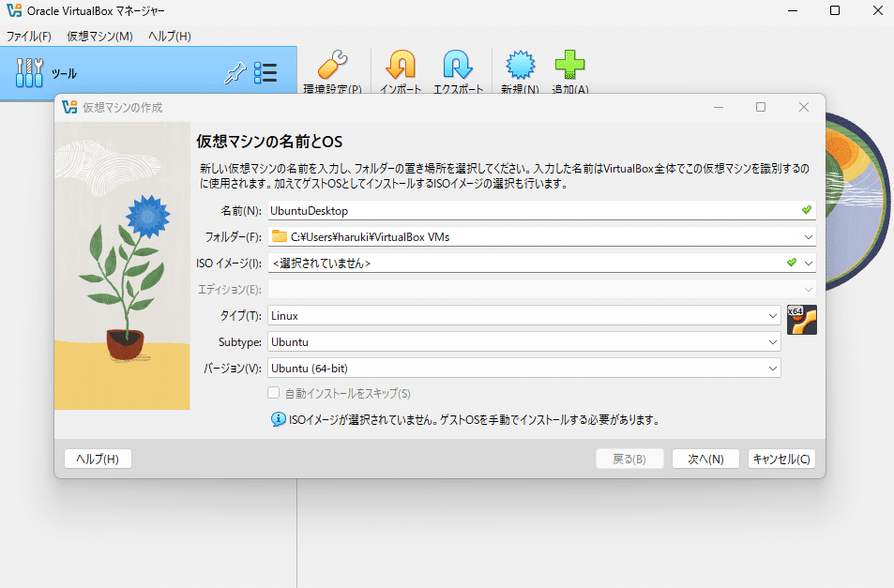
Task: Click the Subtype: label
Action: (x=240, y=342)
